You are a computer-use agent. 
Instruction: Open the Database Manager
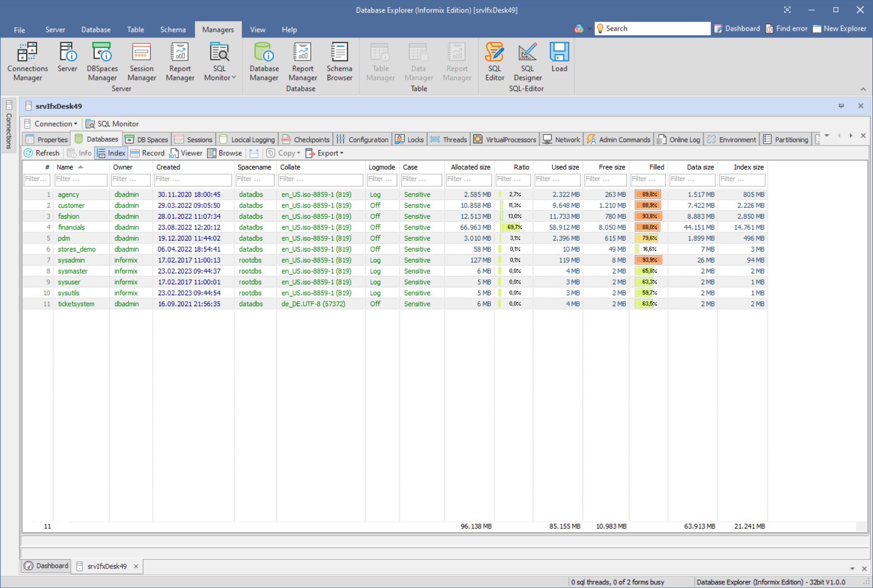[x=264, y=62]
